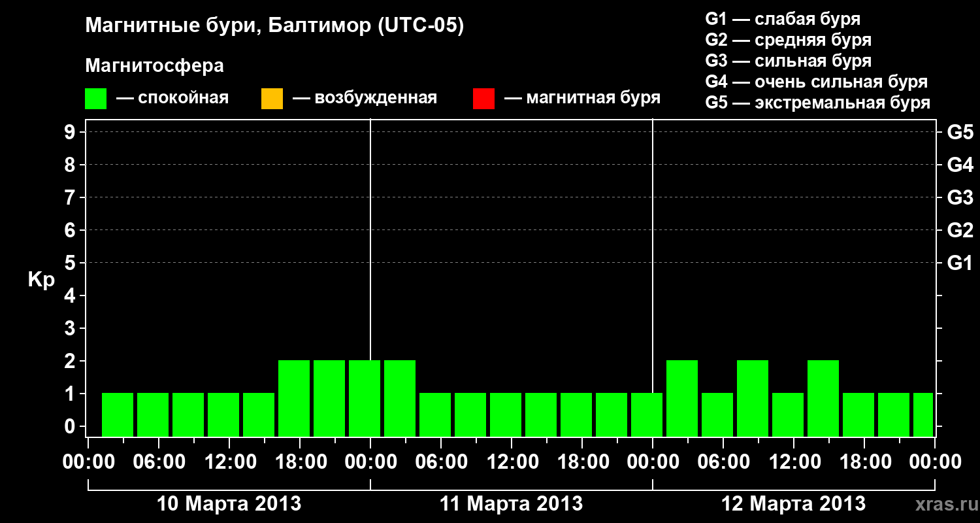Click the green 'спокойная' legend swatch
Screen dimensions: 980x523
click(x=96, y=98)
